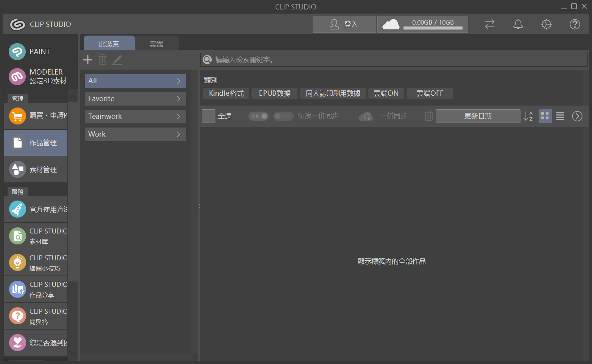
Task: Click 管理 section label
Action: click(x=17, y=98)
